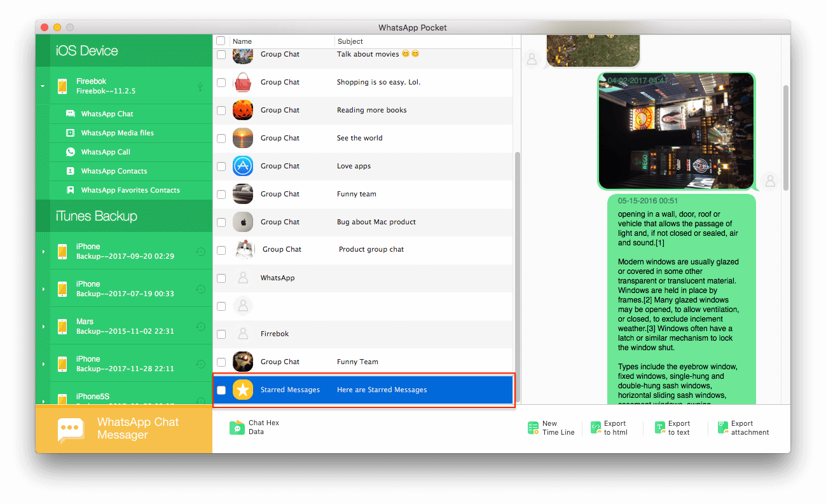Click the chat list vertical scrollbar

pos(517,276)
